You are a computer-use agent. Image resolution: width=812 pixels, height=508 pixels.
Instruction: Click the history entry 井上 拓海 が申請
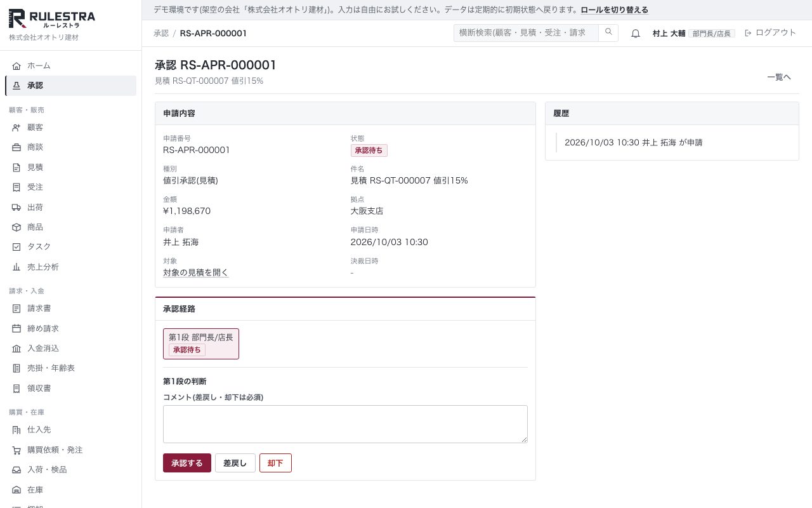coord(634,143)
